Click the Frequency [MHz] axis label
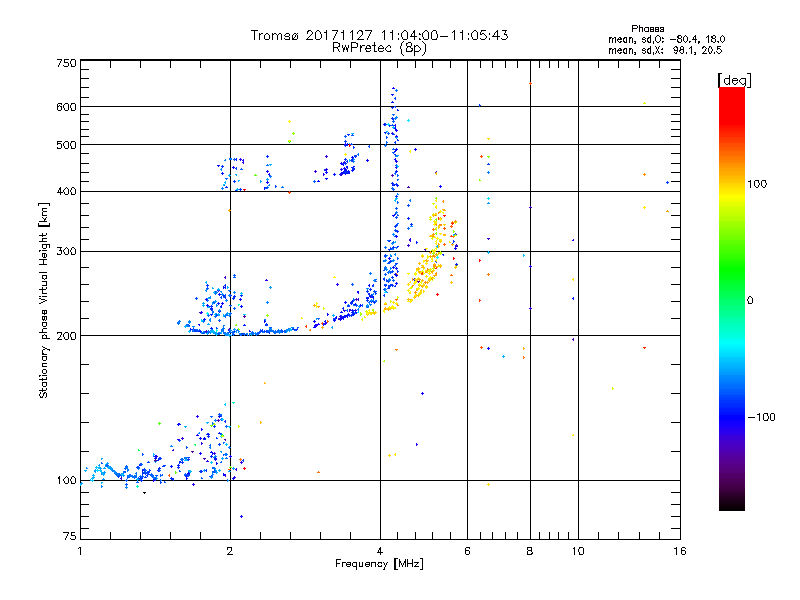This screenshot has width=800, height=600. [x=379, y=565]
